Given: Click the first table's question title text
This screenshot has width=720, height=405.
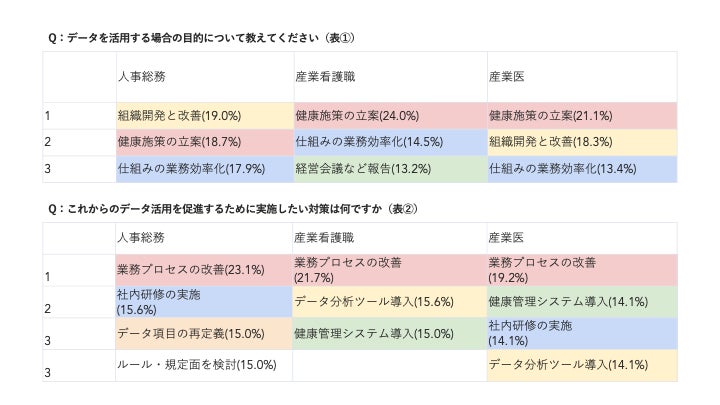Looking at the screenshot, I should tap(201, 38).
